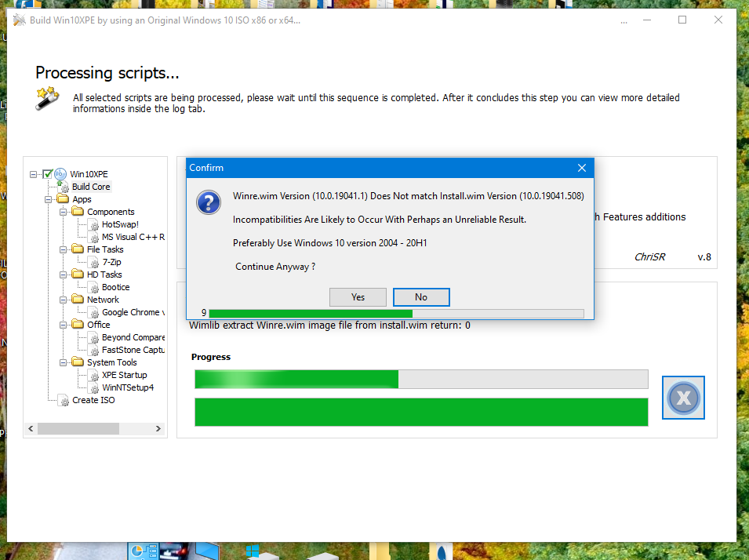This screenshot has height=560, width=749.
Task: Select the Google Chrome tree entry
Action: [133, 312]
